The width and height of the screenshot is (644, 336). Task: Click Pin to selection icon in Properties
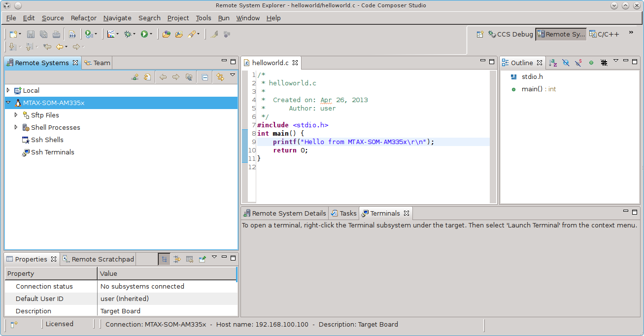202,259
